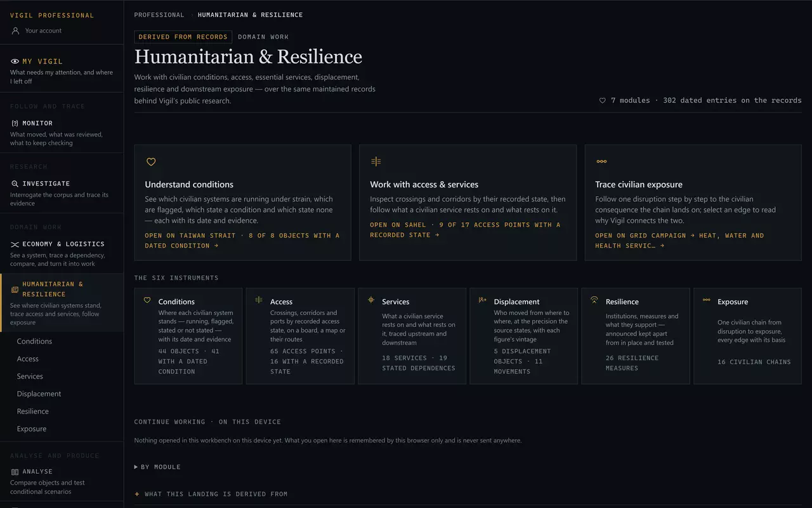Click '302 dated entries on the records' text
Viewport: 812px width, 508px height.
pos(732,100)
